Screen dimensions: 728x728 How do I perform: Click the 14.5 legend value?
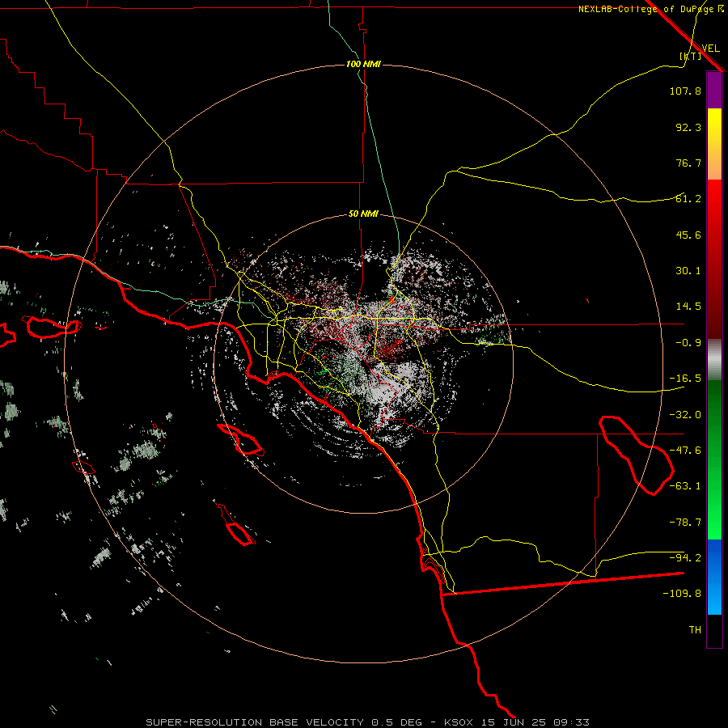click(688, 307)
